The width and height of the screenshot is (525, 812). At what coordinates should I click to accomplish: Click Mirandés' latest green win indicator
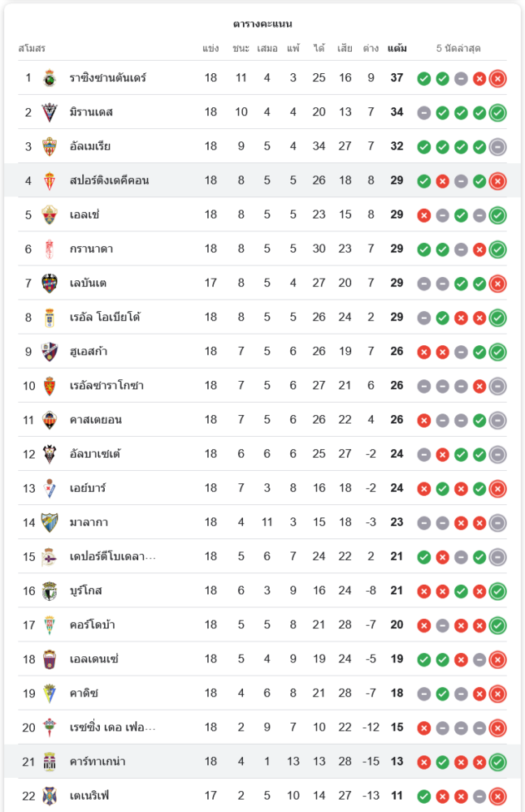(x=497, y=113)
